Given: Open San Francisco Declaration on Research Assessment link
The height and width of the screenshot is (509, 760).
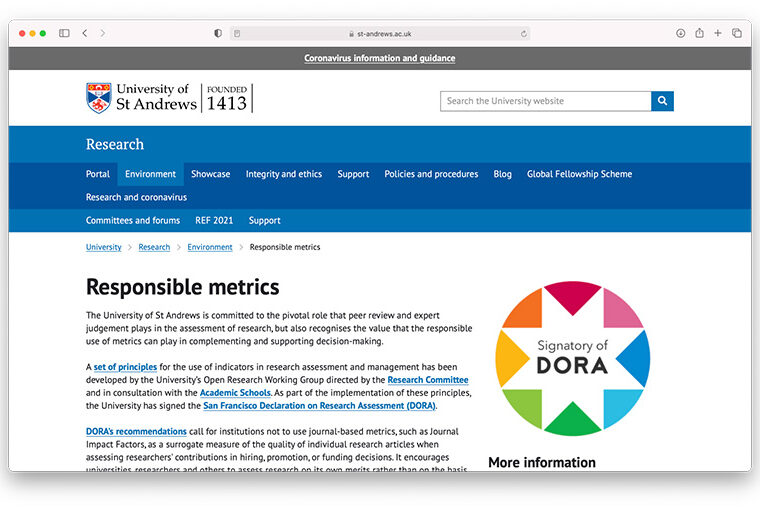Looking at the screenshot, I should point(319,406).
